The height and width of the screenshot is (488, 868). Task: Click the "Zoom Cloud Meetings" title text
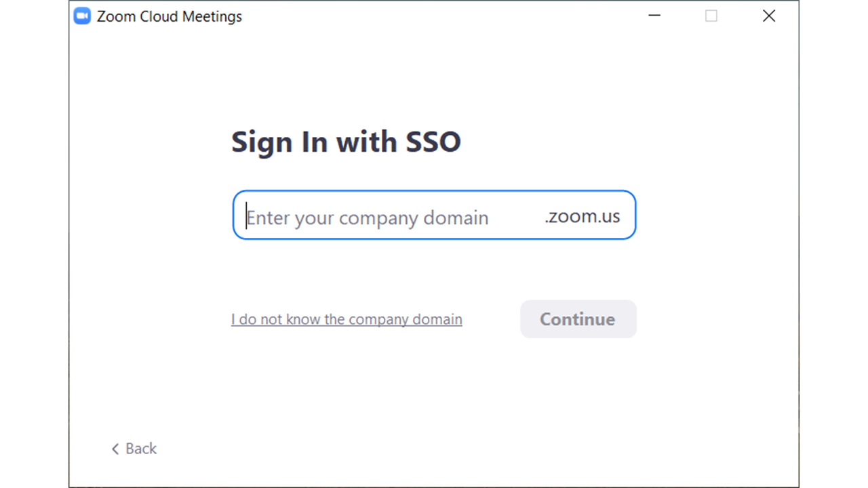pyautogui.click(x=170, y=16)
